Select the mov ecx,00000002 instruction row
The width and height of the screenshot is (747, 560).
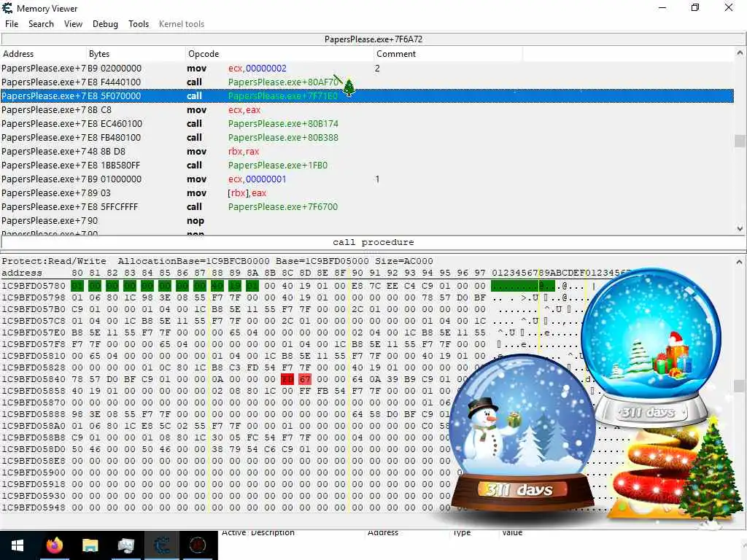tap(367, 68)
